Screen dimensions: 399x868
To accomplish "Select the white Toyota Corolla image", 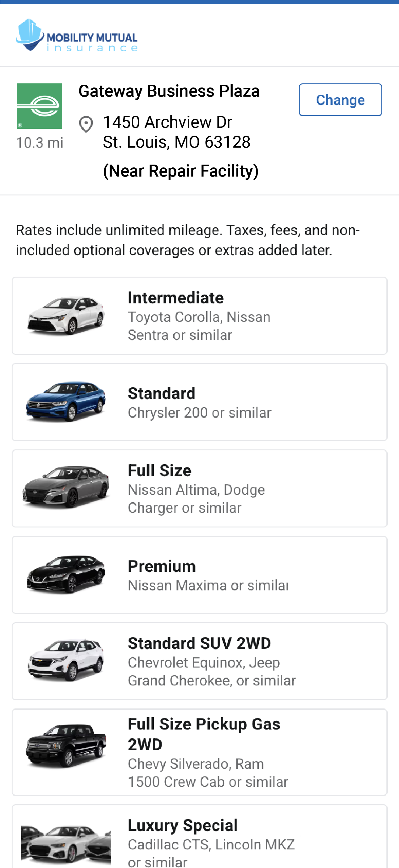I will (66, 316).
